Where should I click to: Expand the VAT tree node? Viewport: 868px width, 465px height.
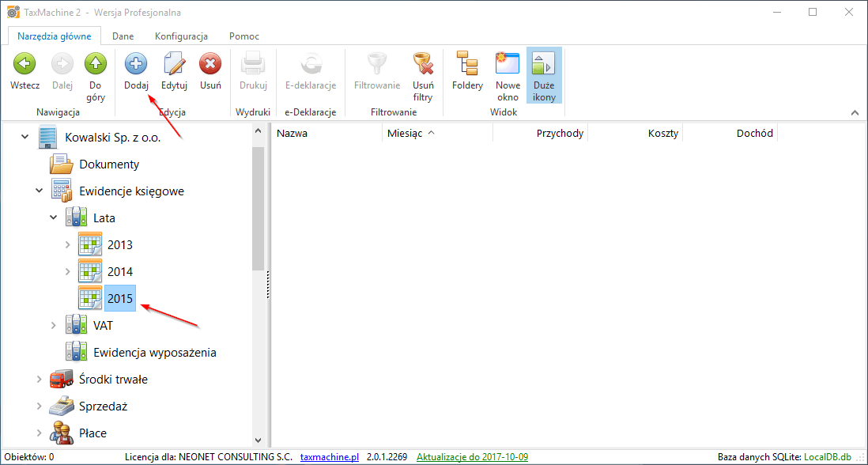point(54,326)
